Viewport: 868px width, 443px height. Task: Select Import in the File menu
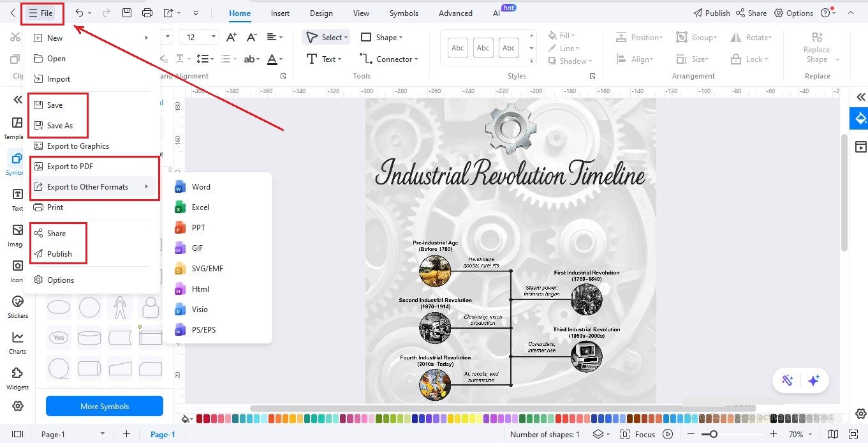(91, 79)
